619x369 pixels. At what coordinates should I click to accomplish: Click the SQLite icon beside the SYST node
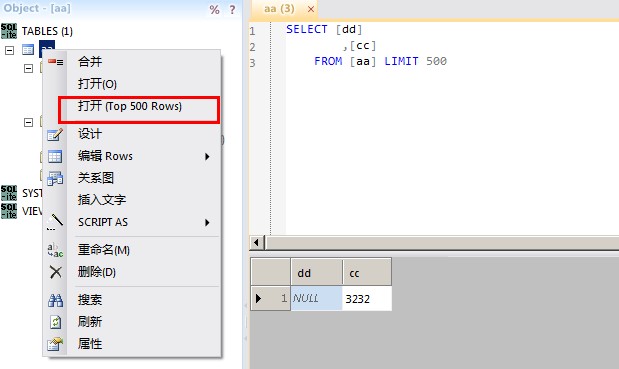[9, 193]
